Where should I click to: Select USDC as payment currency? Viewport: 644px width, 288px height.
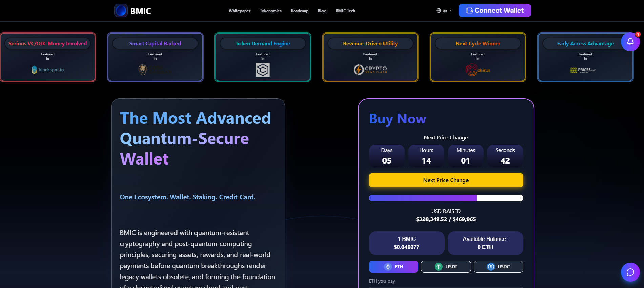(x=498, y=267)
